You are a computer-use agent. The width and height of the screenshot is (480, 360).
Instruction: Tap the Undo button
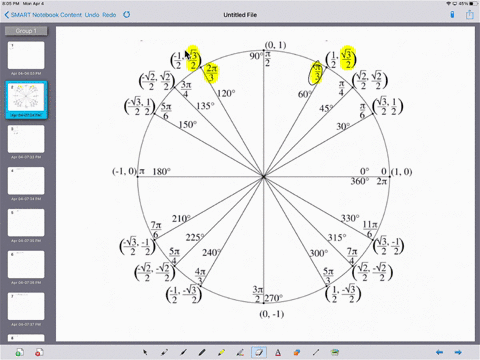point(92,15)
